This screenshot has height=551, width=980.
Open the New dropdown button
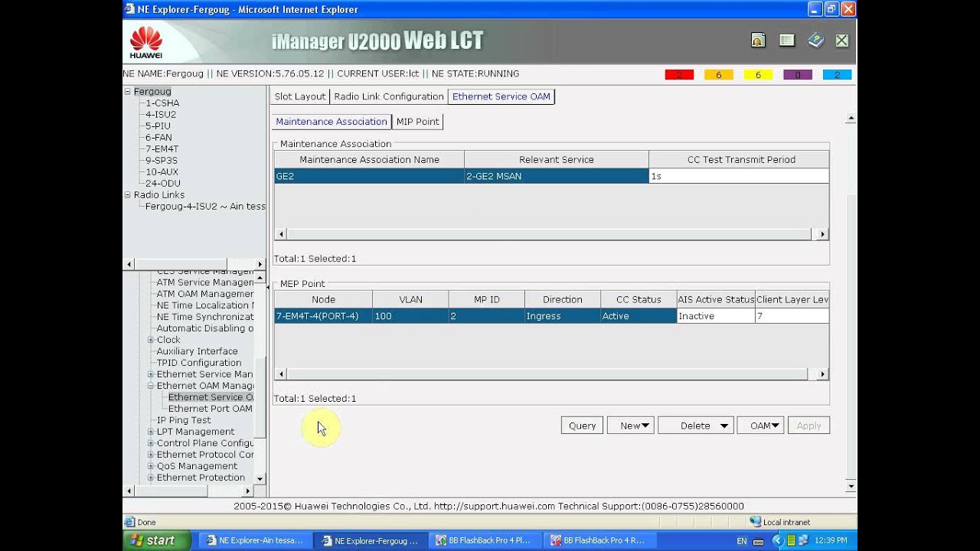(631, 425)
